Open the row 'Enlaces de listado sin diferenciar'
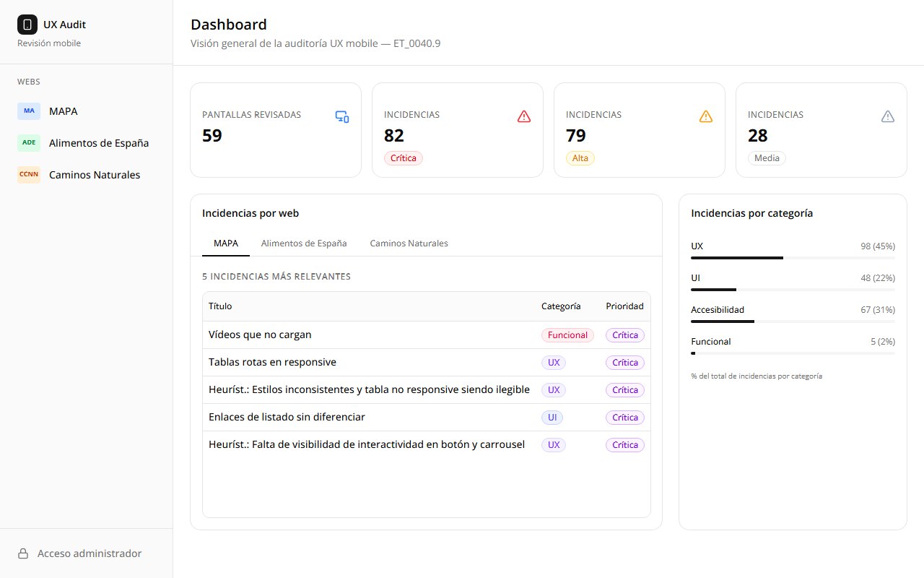This screenshot has width=924, height=578. [427, 418]
